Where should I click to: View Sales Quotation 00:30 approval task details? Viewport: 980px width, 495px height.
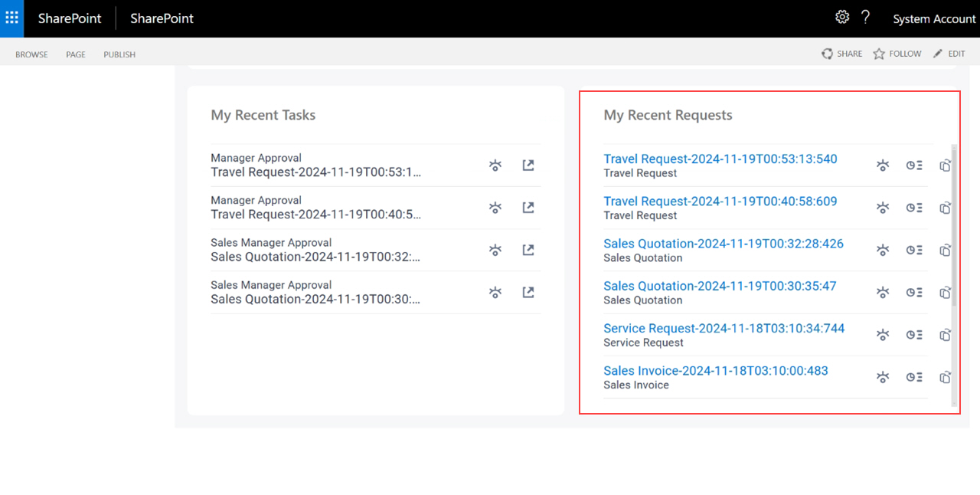tap(495, 292)
